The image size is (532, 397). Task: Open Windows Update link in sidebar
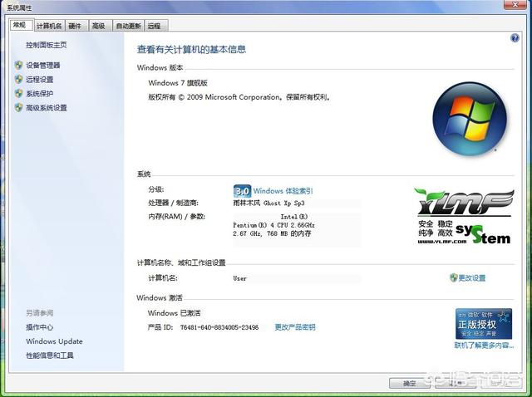point(54,341)
